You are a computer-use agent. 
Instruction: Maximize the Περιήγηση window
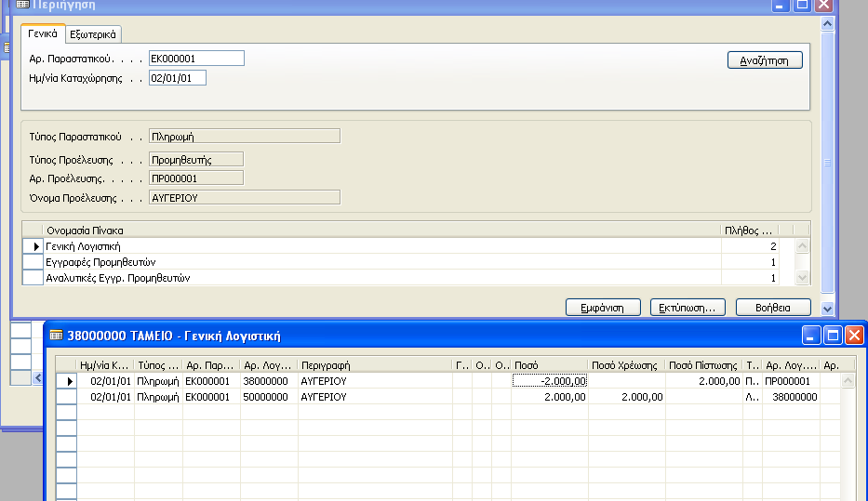[x=802, y=5]
